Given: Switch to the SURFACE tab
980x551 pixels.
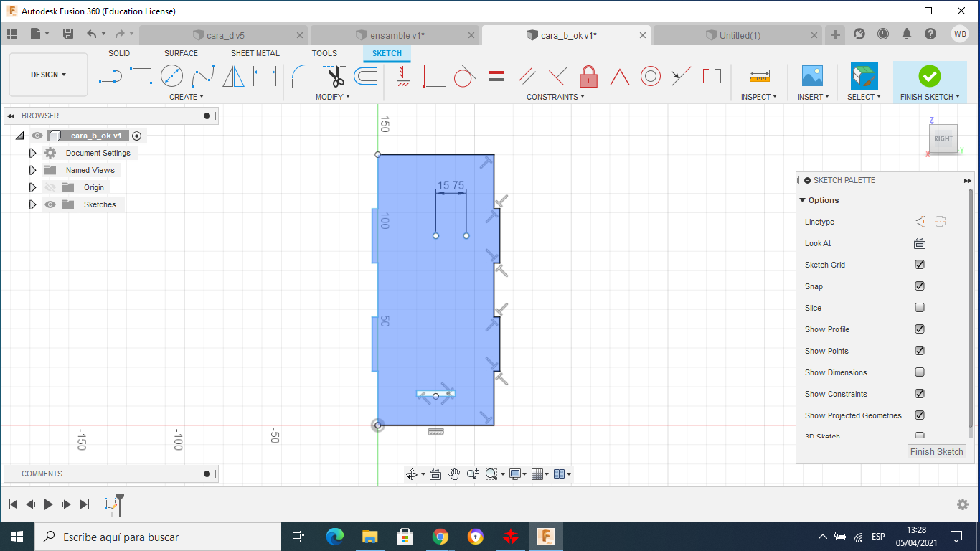Looking at the screenshot, I should (x=181, y=53).
